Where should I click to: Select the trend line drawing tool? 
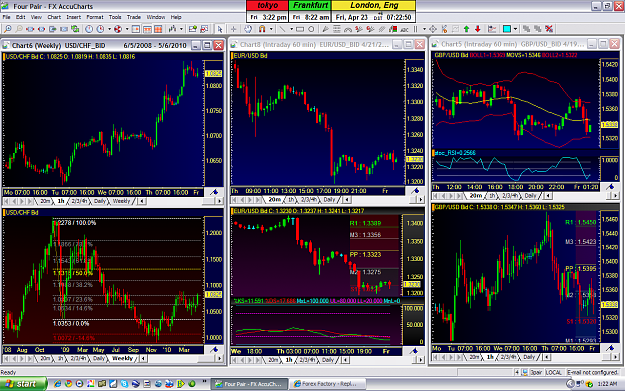[282, 29]
